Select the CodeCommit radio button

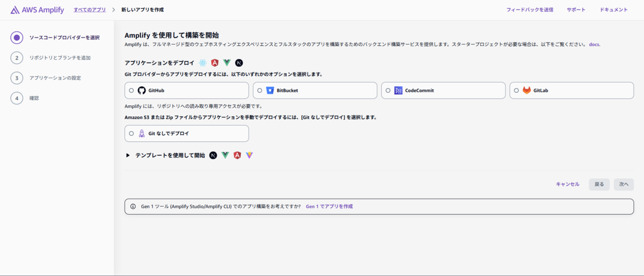(x=388, y=90)
